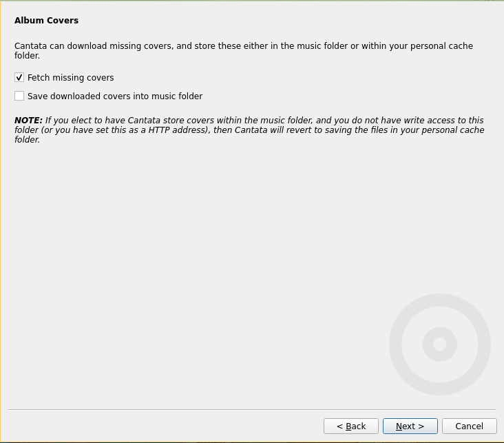Image resolution: width=504 pixels, height=443 pixels.
Task: Click the center dot of the disc logo
Action: click(x=440, y=344)
